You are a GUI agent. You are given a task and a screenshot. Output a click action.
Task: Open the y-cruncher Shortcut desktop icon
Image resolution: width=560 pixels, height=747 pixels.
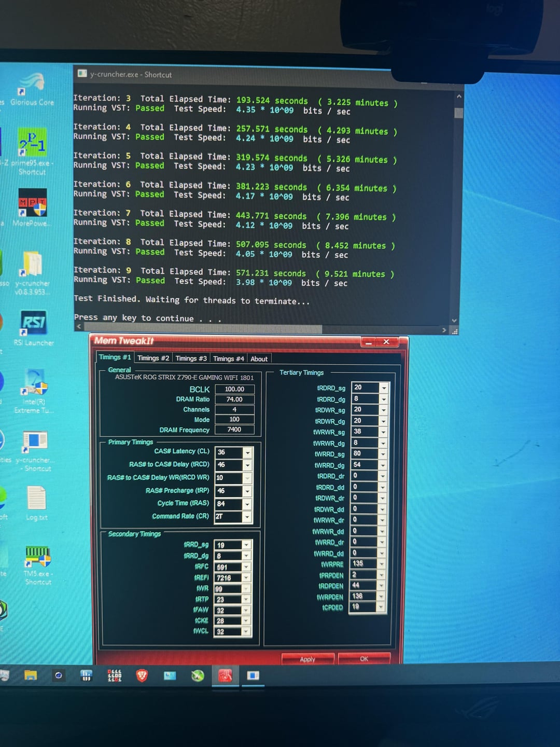[35, 451]
